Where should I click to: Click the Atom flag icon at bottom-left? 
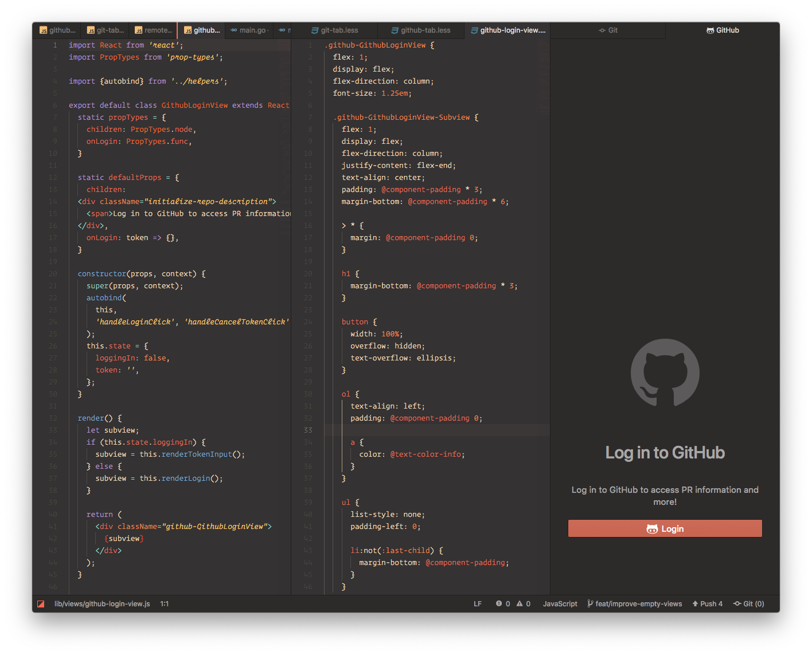(40, 603)
